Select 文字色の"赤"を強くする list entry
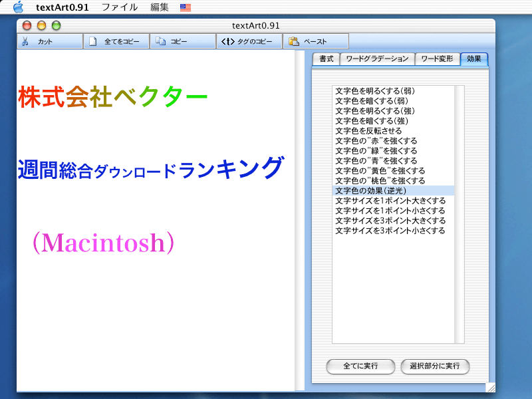 (x=376, y=141)
